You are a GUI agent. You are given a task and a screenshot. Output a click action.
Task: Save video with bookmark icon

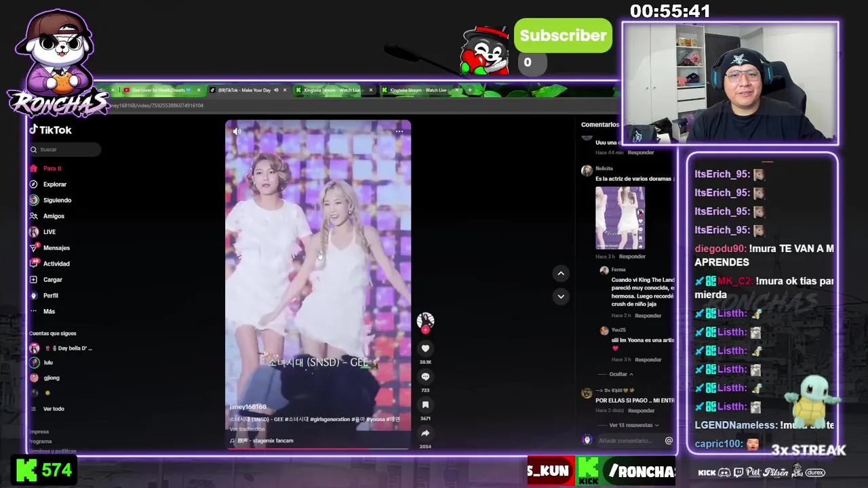(425, 405)
